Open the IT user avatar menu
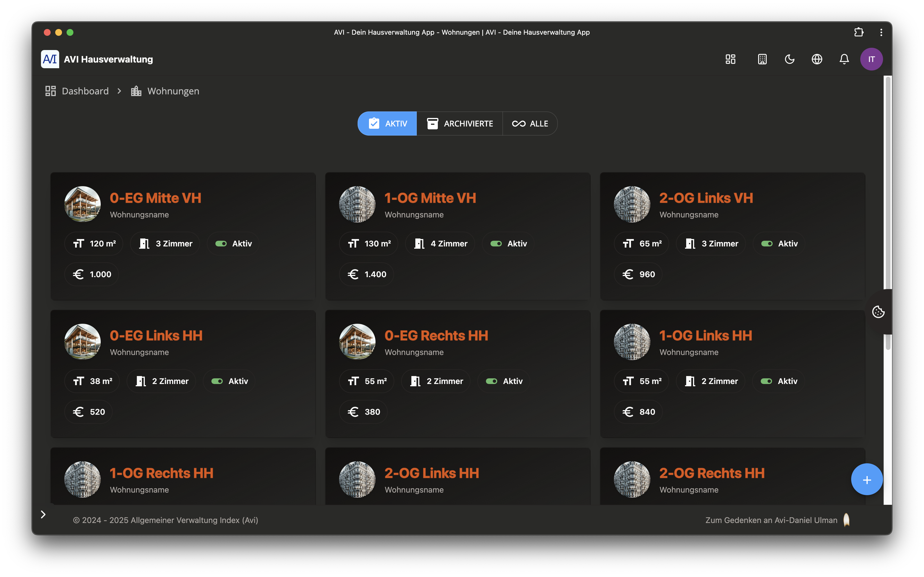Image resolution: width=924 pixels, height=577 pixels. (871, 59)
